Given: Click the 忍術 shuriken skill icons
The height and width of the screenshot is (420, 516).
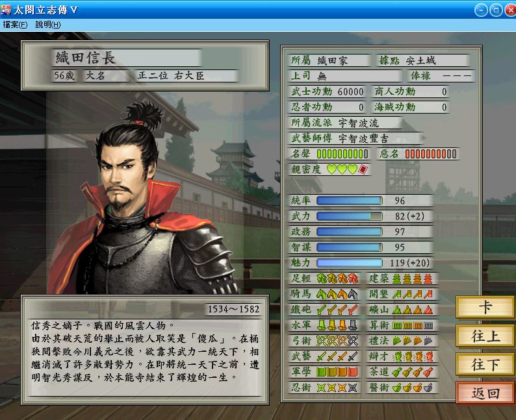Looking at the screenshot, I should pos(337,388).
